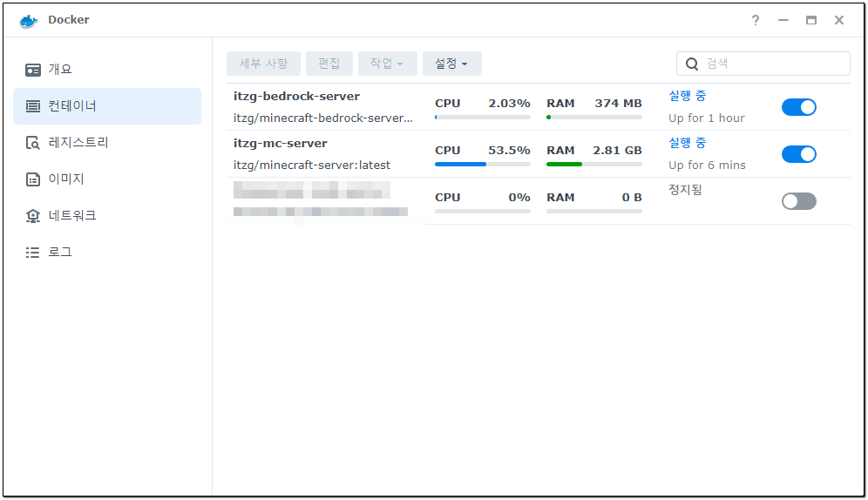Screen dimensions: 868x500
Task: View the 로그 log section
Action: coord(107,253)
